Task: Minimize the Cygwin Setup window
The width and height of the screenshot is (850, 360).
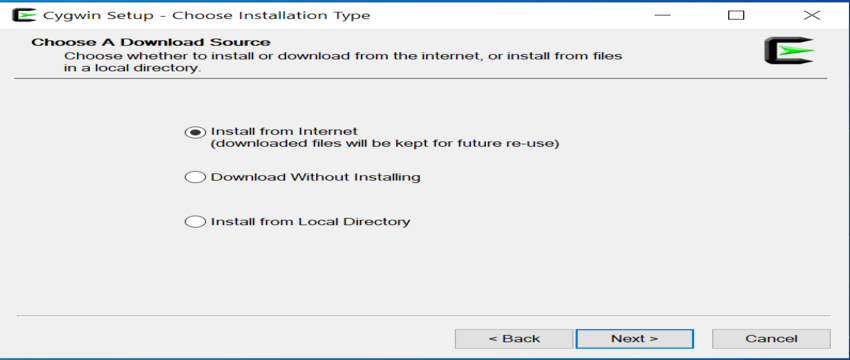Action: click(662, 15)
